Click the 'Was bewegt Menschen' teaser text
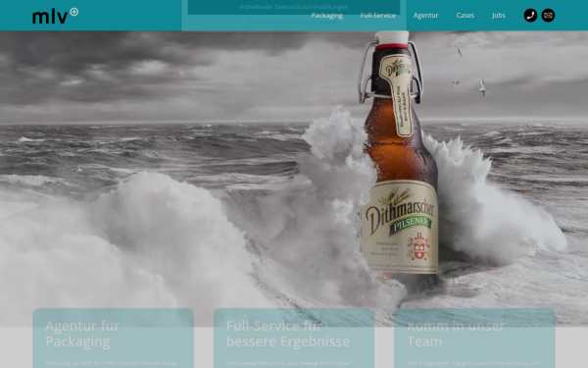 [289, 363]
